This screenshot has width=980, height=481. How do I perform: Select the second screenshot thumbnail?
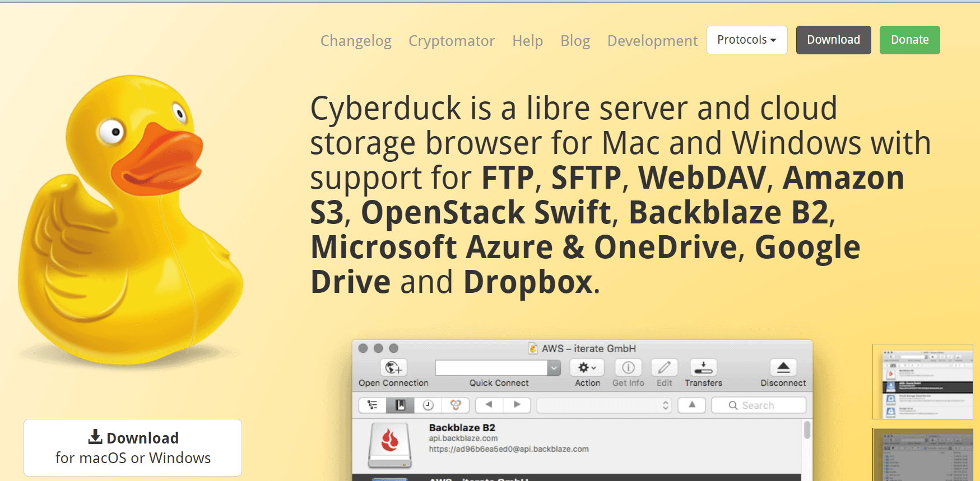923,455
